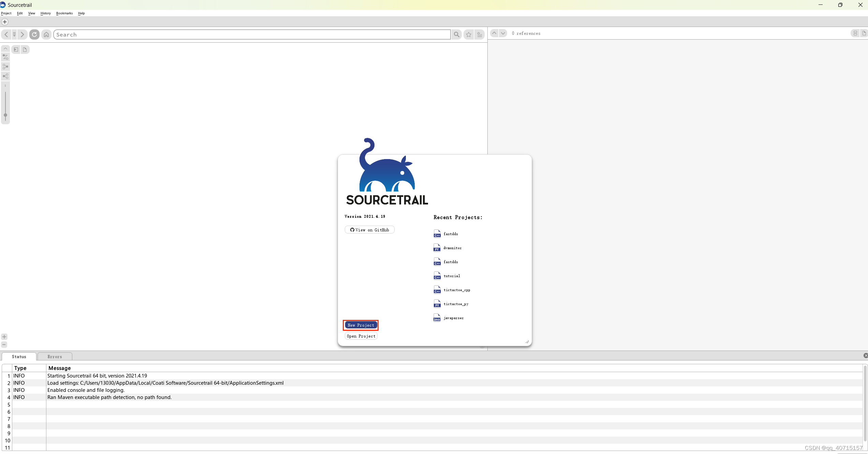Image resolution: width=868 pixels, height=454 pixels.
Task: Select the custom trail graph icon
Action: (5, 57)
